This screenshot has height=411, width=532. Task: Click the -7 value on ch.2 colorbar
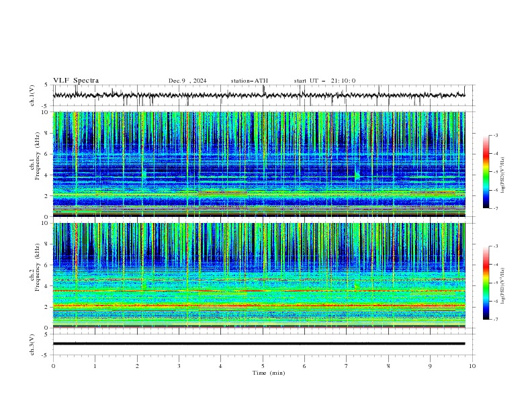[x=495, y=320]
